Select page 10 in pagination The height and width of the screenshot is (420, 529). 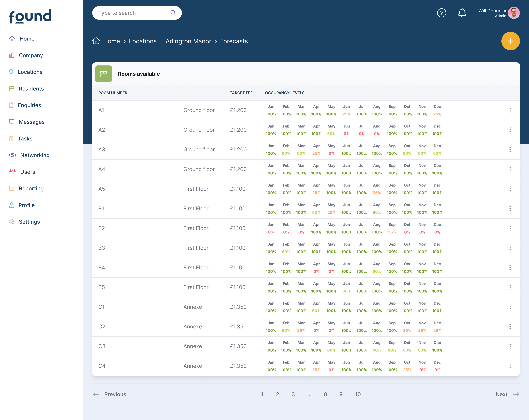click(x=357, y=394)
